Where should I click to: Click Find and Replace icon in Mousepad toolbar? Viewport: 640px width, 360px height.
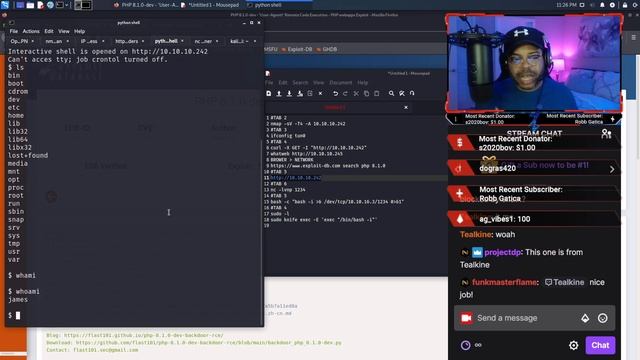[x=402, y=93]
